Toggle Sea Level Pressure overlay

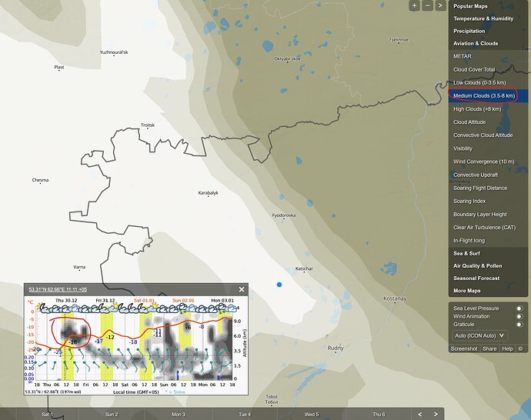519,308
